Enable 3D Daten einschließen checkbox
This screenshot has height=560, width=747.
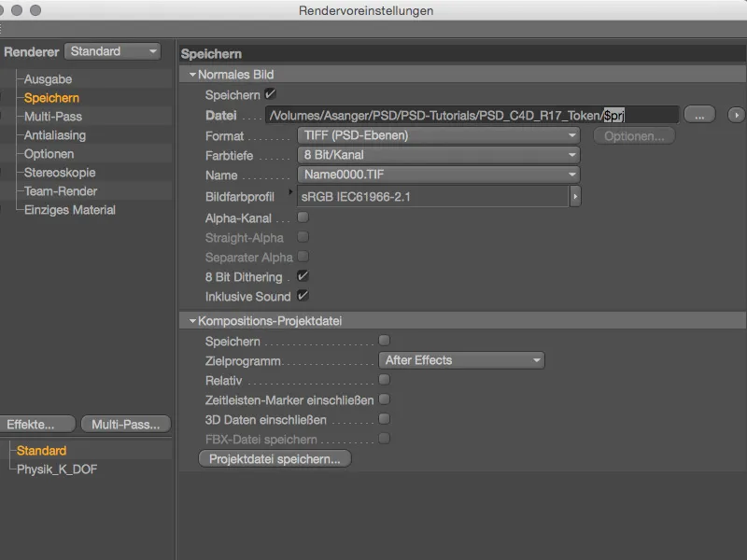(385, 419)
